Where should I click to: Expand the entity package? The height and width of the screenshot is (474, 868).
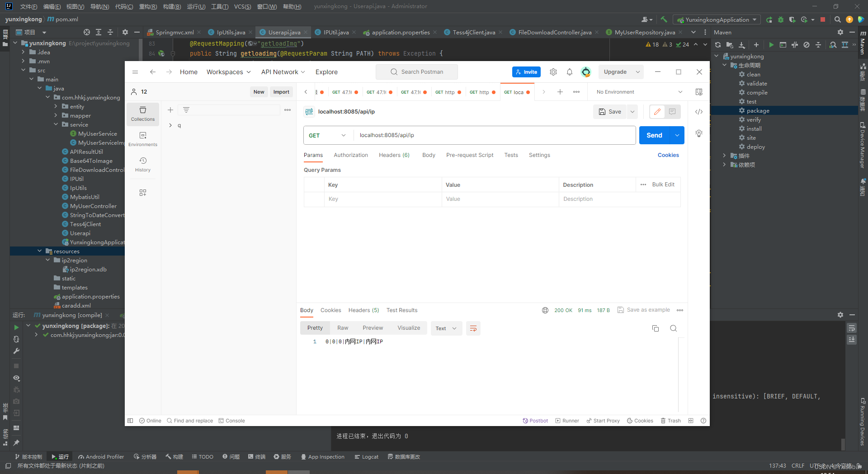pyautogui.click(x=56, y=106)
